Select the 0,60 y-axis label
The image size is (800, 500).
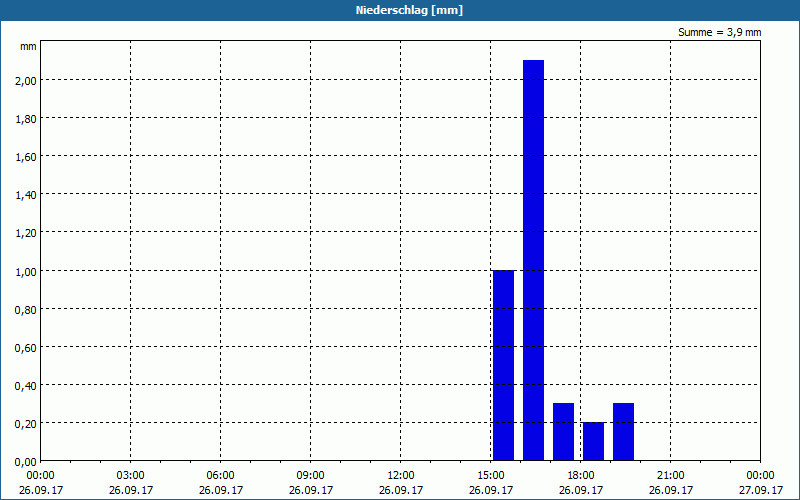pyautogui.click(x=26, y=347)
